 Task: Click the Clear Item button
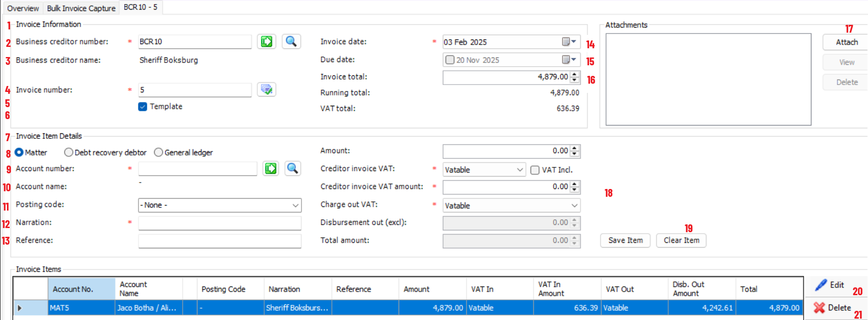(681, 240)
